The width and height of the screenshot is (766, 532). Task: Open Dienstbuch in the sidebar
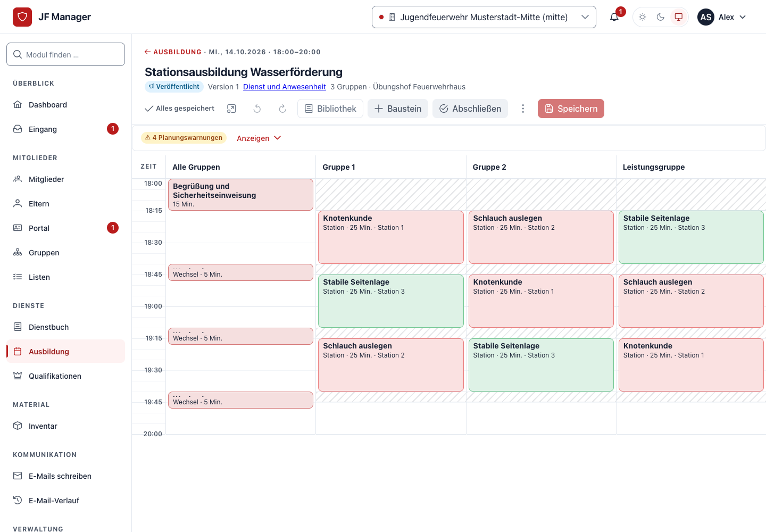click(66, 327)
